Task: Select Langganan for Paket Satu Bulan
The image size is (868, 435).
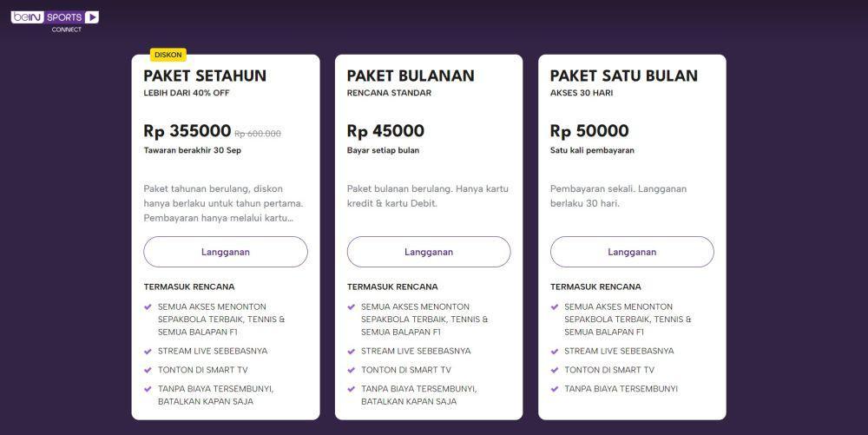Action: pos(632,252)
